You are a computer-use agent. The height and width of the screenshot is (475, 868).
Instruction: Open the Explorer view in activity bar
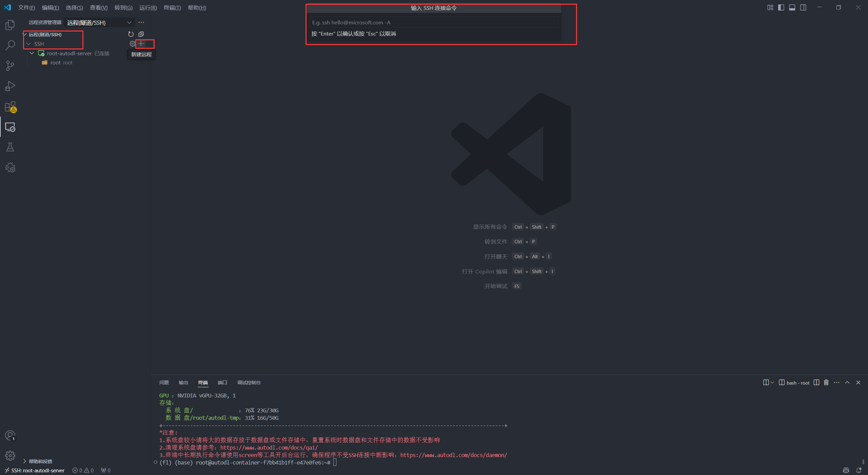tap(10, 25)
